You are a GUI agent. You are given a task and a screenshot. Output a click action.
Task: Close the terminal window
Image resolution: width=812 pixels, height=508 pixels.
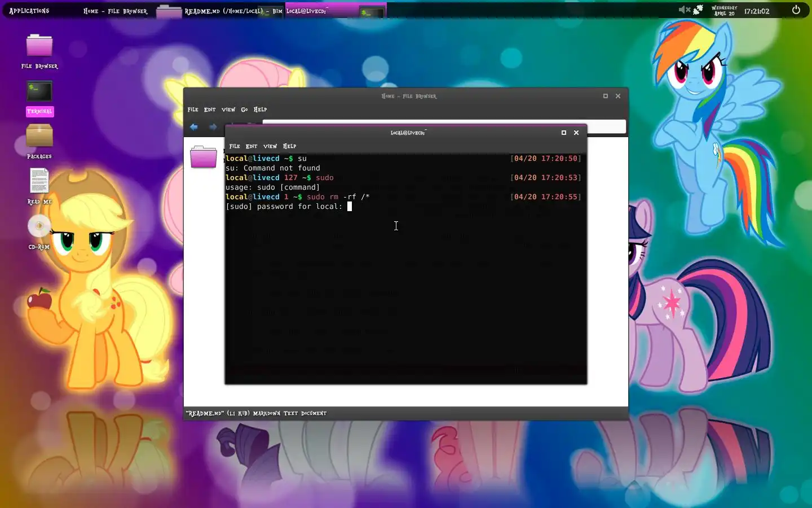click(576, 133)
